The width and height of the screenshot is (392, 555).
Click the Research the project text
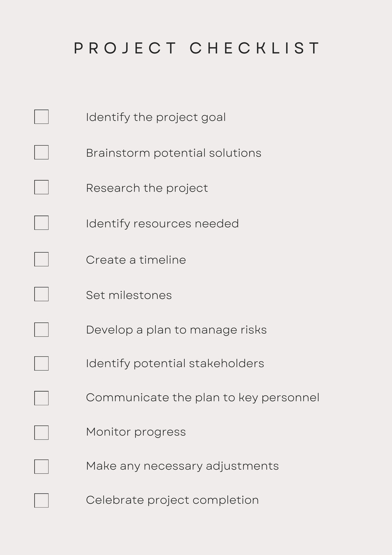(x=147, y=188)
